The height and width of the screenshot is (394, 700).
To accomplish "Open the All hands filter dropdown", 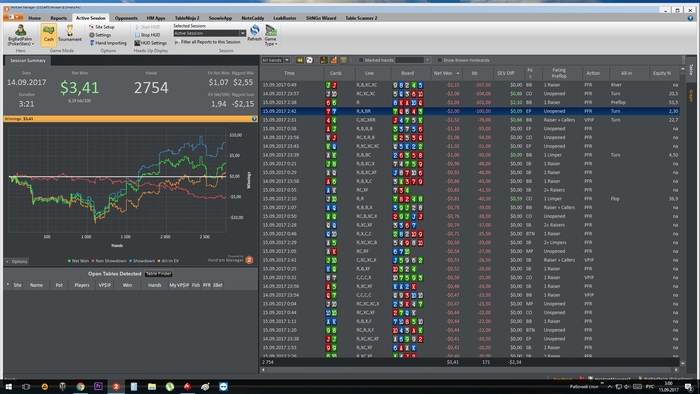I will pos(275,60).
